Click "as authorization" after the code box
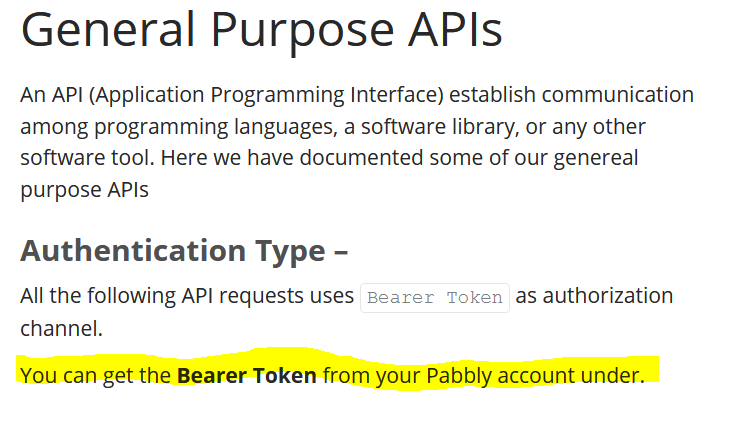 [594, 296]
